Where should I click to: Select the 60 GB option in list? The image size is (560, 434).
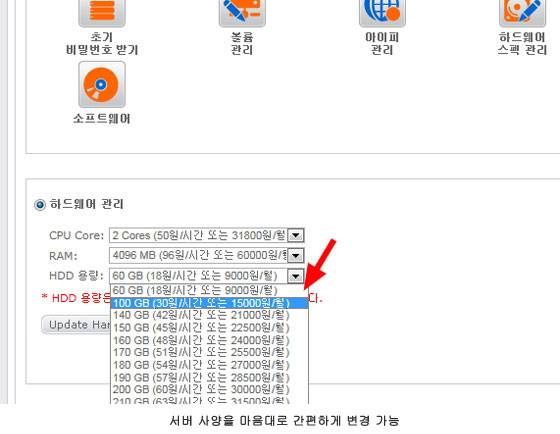click(209, 290)
